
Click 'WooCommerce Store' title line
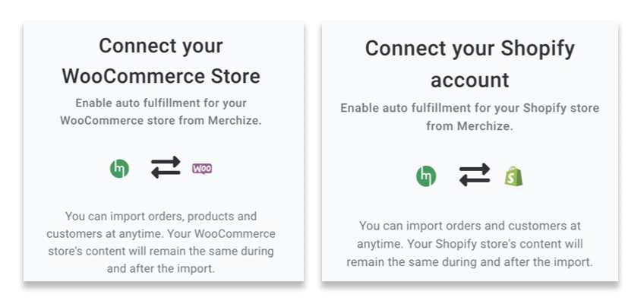161,77
